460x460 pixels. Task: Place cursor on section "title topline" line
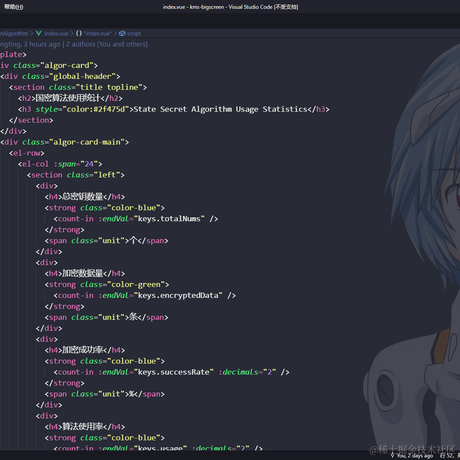pyautogui.click(x=78, y=87)
